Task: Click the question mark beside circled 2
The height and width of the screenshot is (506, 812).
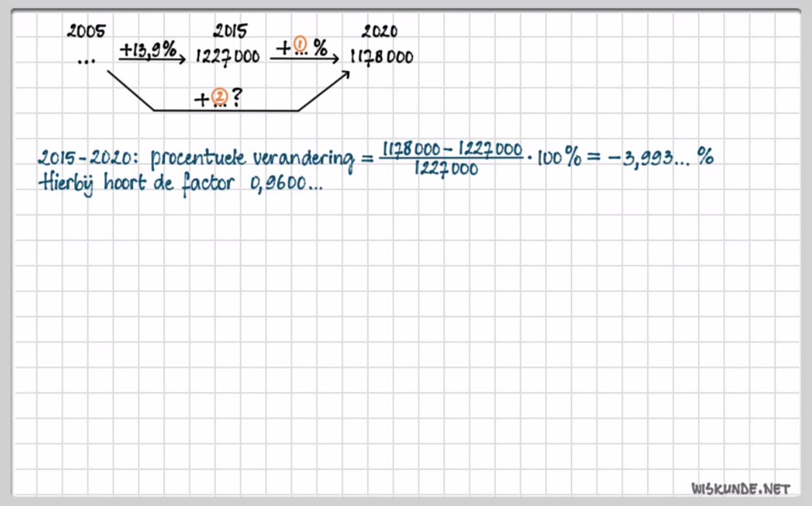Action: click(237, 98)
